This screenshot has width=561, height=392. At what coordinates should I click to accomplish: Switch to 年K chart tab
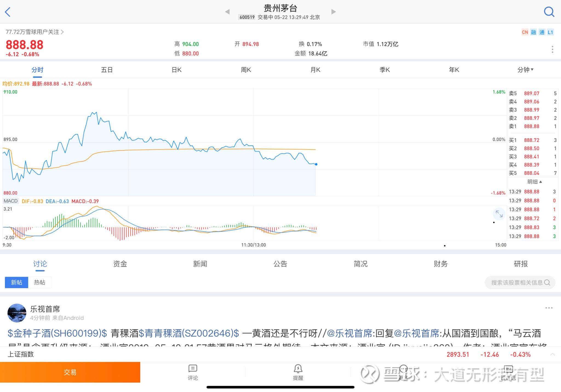pyautogui.click(x=454, y=70)
